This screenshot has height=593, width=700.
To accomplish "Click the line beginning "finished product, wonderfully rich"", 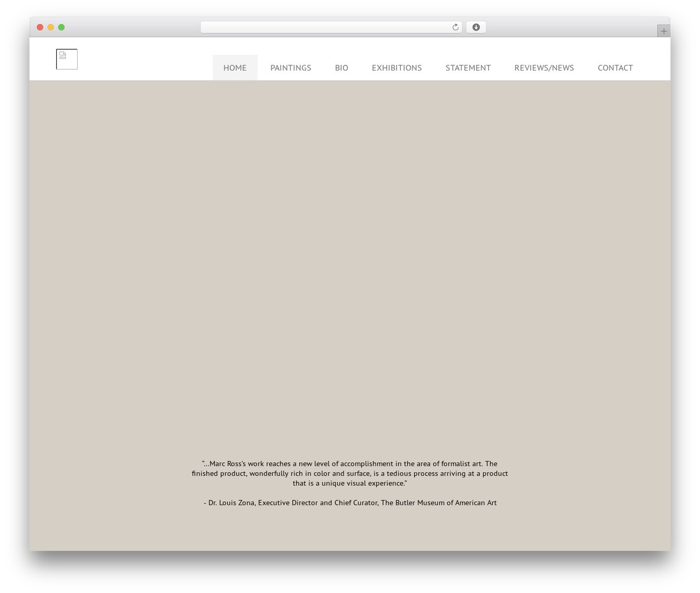I will click(x=350, y=473).
